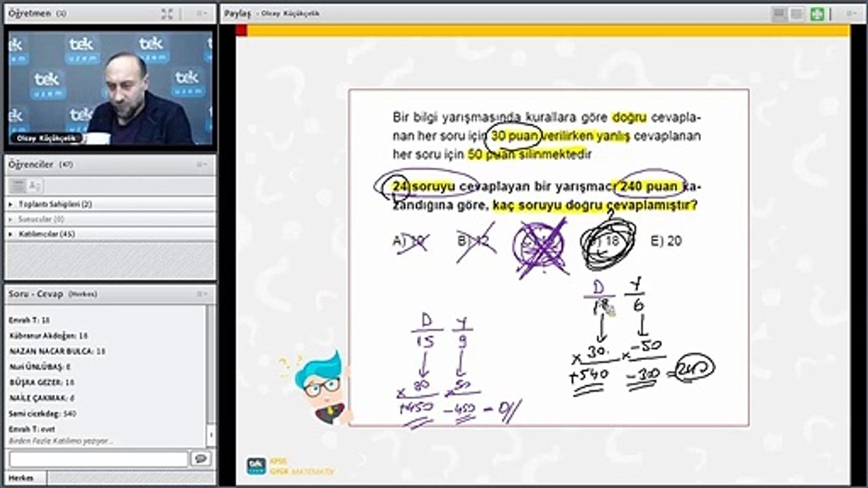Click the Öğrenciler pod title

tap(31, 164)
